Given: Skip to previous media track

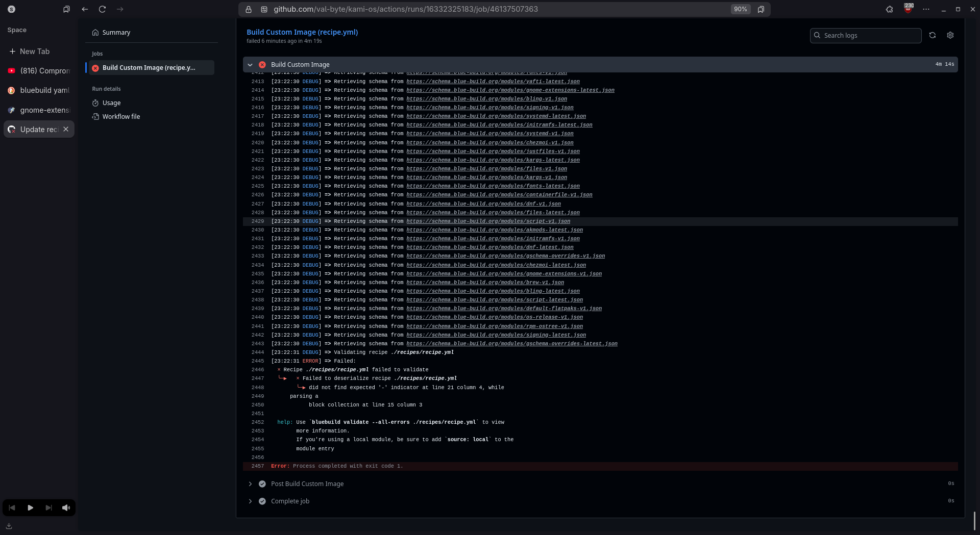Looking at the screenshot, I should coord(12,507).
